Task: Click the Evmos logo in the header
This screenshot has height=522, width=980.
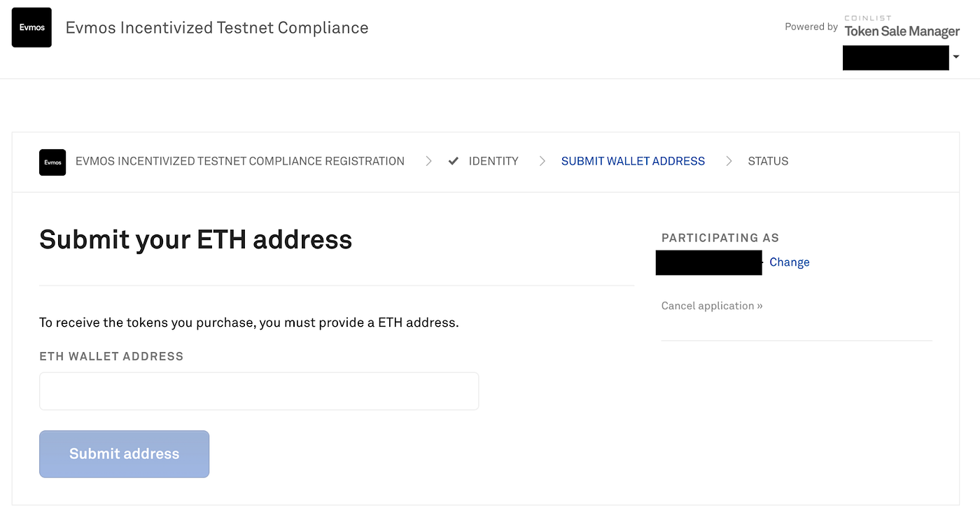Action: [31, 27]
